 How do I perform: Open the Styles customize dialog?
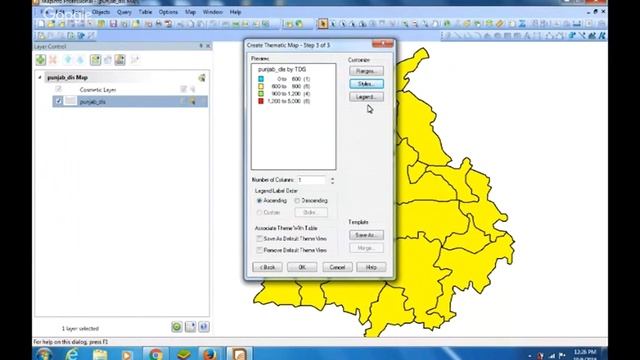pyautogui.click(x=366, y=84)
